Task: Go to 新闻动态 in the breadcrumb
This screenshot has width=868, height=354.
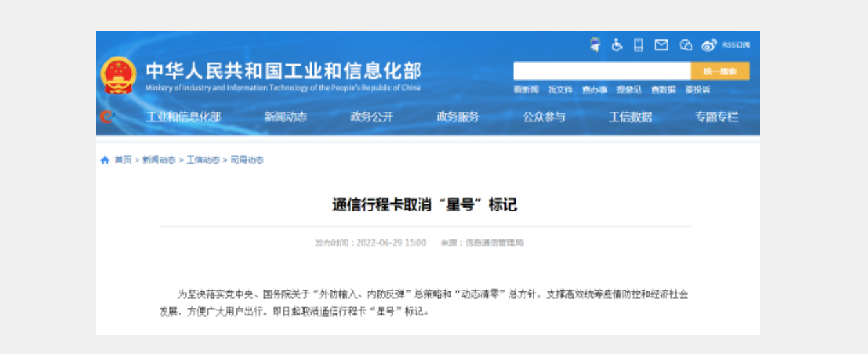Action: 159,161
